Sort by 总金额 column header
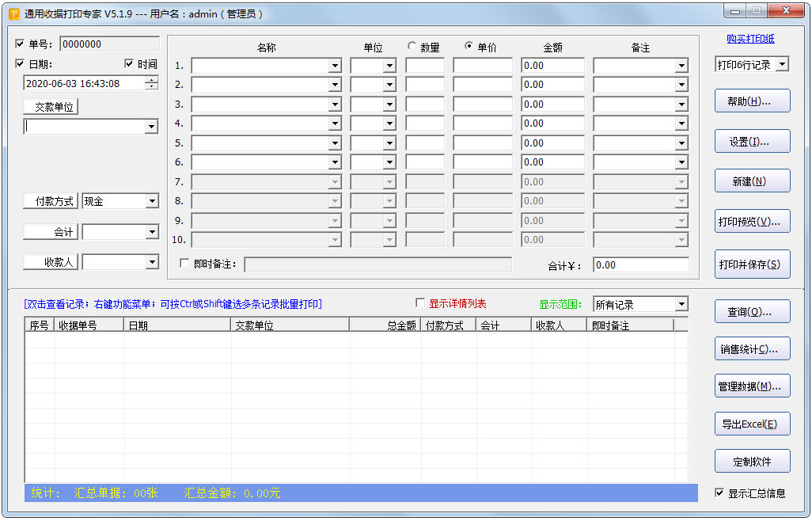Image resolution: width=812 pixels, height=521 pixels. click(385, 325)
